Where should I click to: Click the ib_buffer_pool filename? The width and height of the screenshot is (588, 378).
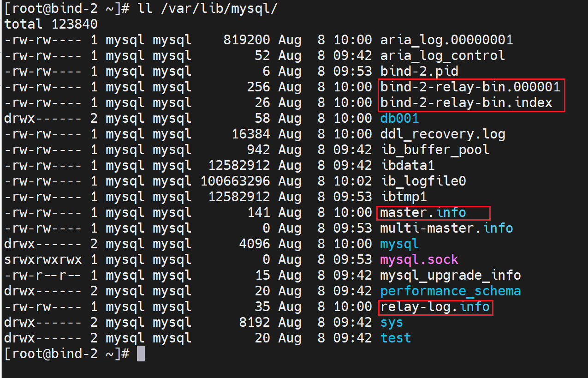point(434,150)
